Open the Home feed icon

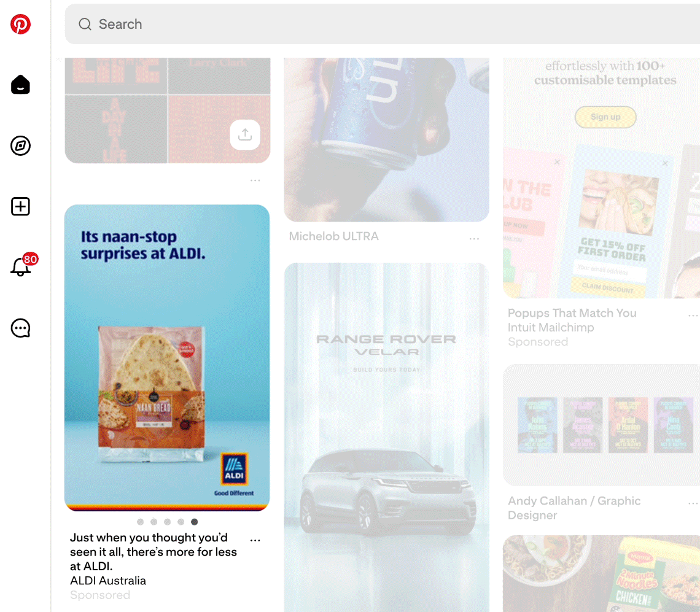20,85
